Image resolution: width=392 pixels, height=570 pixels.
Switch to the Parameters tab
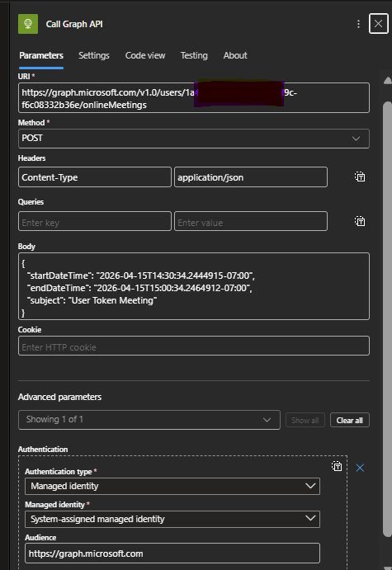coord(41,55)
